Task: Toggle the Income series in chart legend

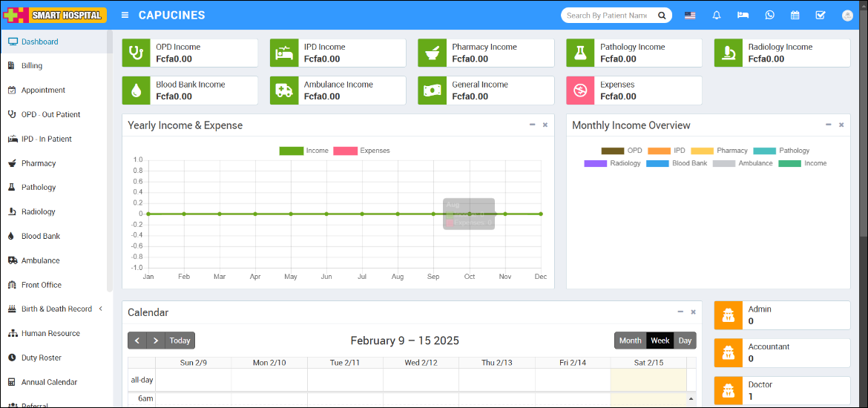Action: pos(303,151)
